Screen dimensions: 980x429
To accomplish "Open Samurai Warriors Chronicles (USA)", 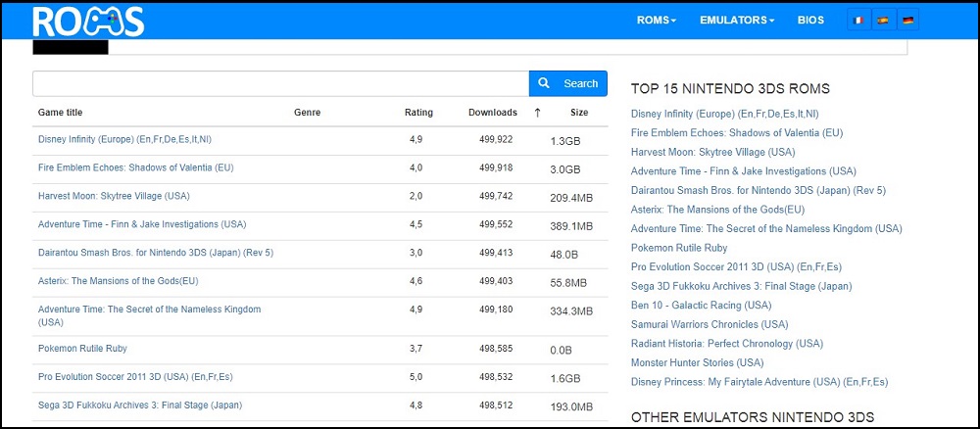I will pos(710,324).
